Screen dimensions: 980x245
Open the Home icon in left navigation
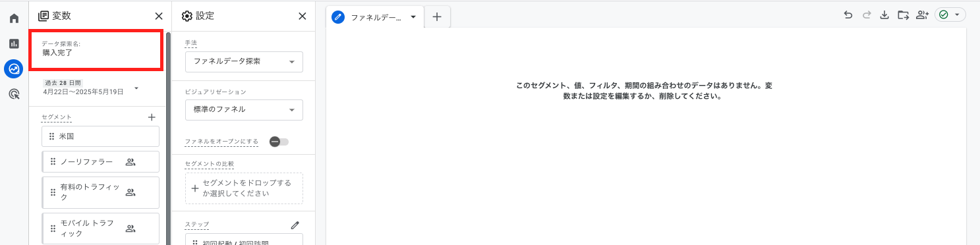(14, 18)
